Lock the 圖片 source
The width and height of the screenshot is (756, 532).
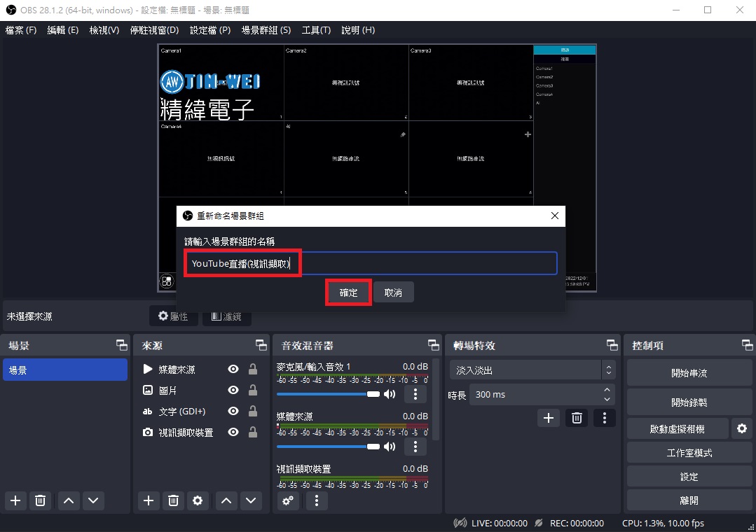[253, 390]
